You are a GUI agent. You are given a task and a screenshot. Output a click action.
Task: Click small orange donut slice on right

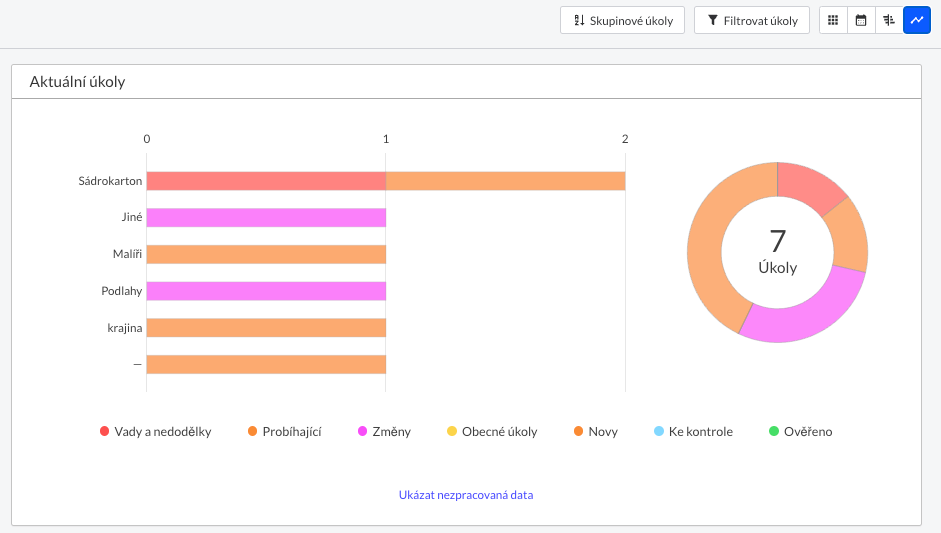[x=849, y=234]
